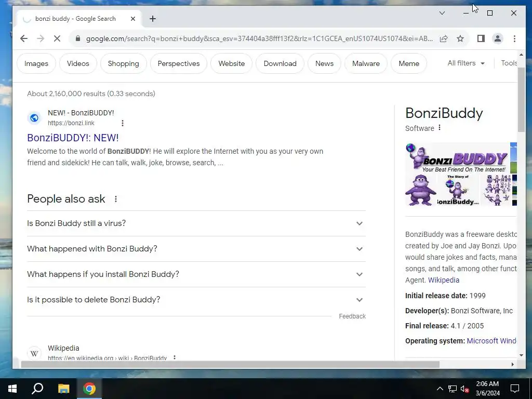Image resolution: width=532 pixels, height=399 pixels.
Task: Select the Download filter chip
Action: [280, 63]
